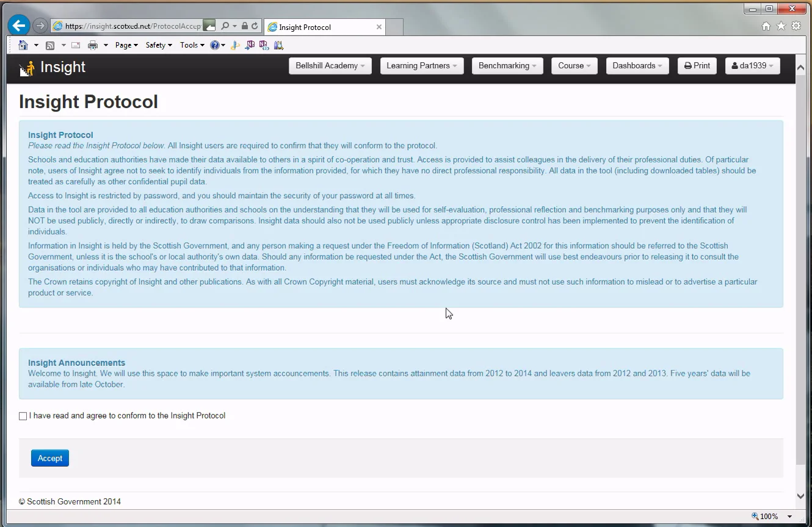Maximize the browser window

point(769,9)
